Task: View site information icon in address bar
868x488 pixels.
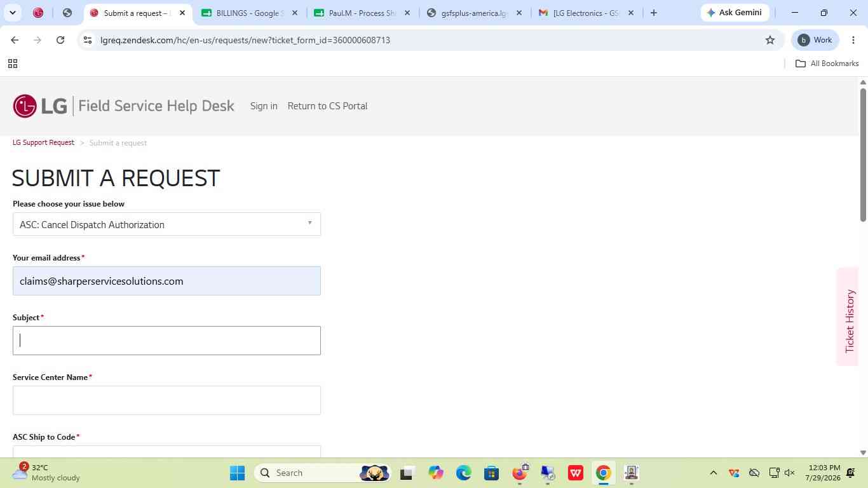Action: [x=88, y=40]
